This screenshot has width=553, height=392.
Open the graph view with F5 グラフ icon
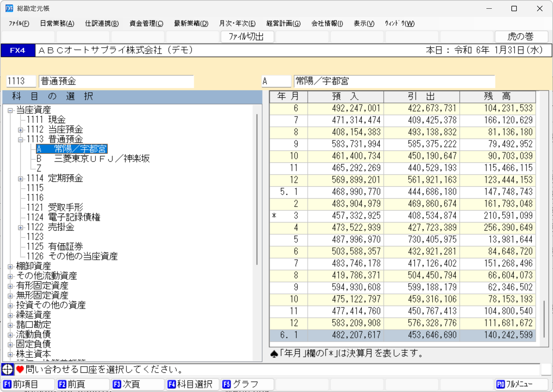[x=247, y=384]
